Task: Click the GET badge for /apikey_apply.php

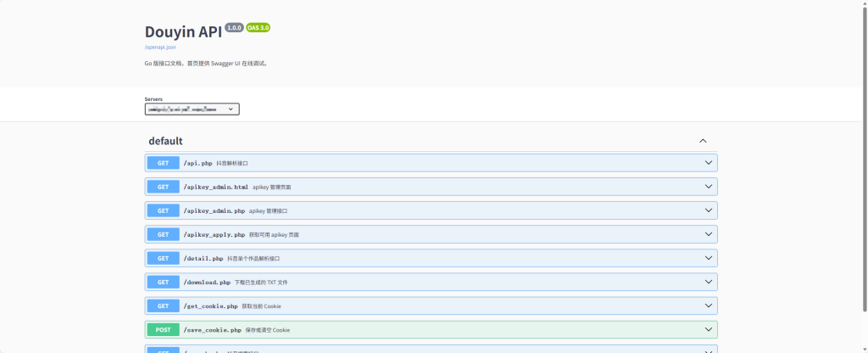Action: click(164, 234)
